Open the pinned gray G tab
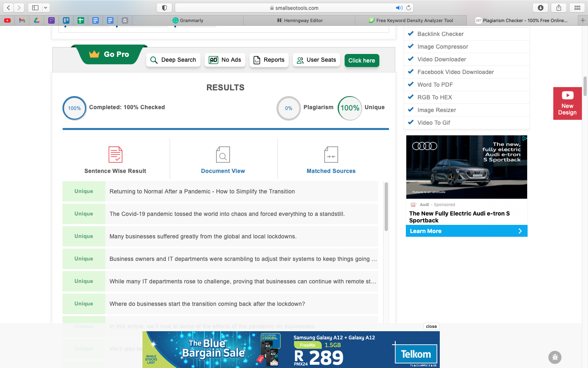The height and width of the screenshot is (368, 588). point(125,20)
